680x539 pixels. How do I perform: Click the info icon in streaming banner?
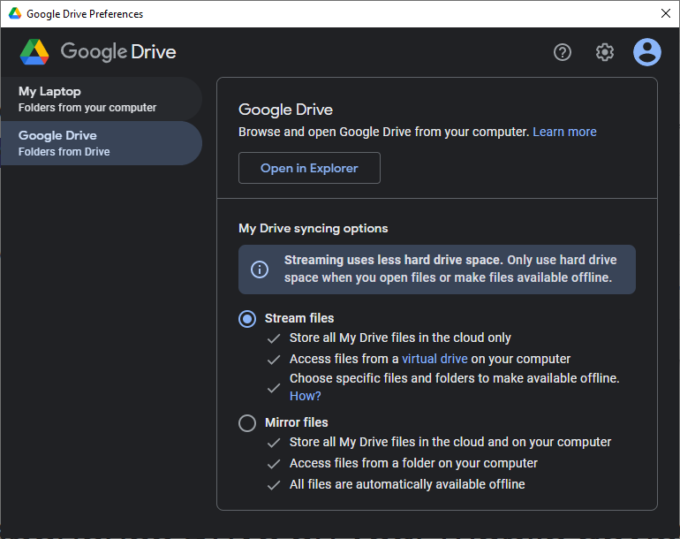pyautogui.click(x=259, y=270)
